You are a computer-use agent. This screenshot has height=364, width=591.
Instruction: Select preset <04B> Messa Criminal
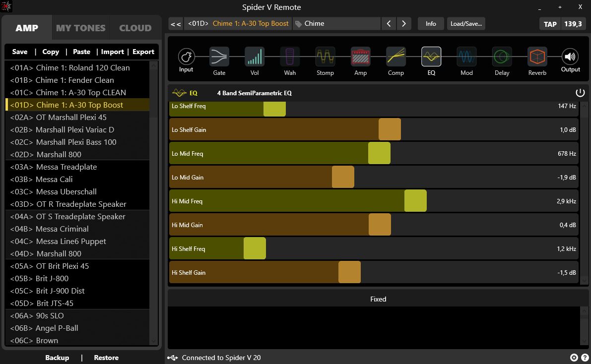pyautogui.click(x=77, y=229)
